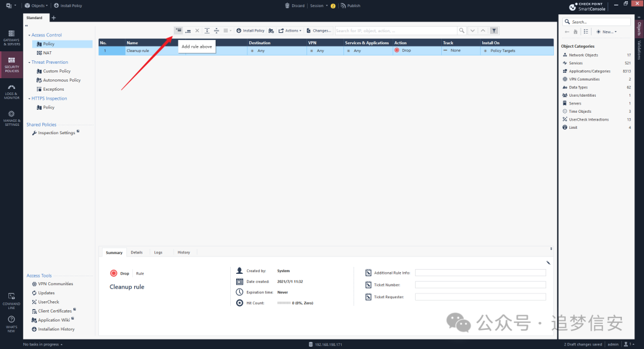Viewport: 644px width, 349px height.
Task: Open Gateways & Servers view
Action: coord(11,38)
